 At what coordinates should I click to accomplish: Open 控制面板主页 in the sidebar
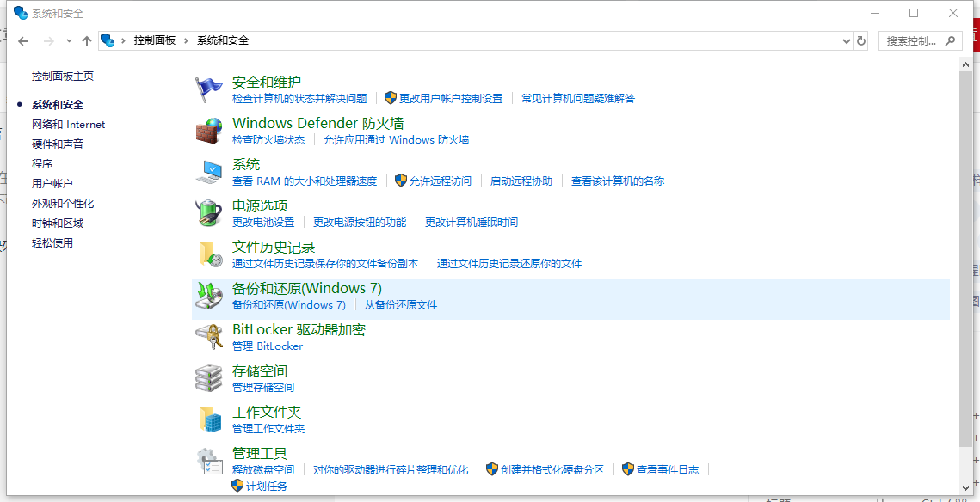pos(63,77)
